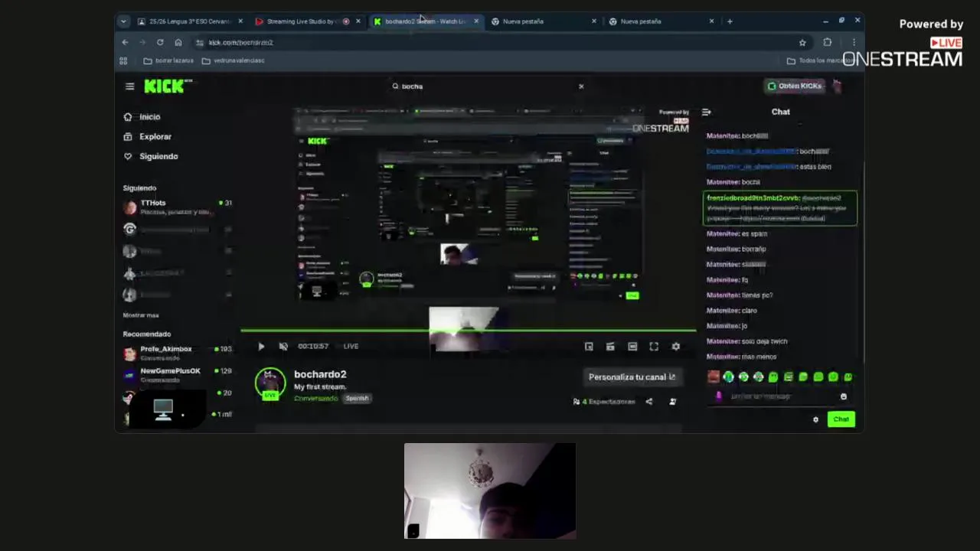Click the Kick search field
This screenshot has width=980, height=551.
coord(486,86)
